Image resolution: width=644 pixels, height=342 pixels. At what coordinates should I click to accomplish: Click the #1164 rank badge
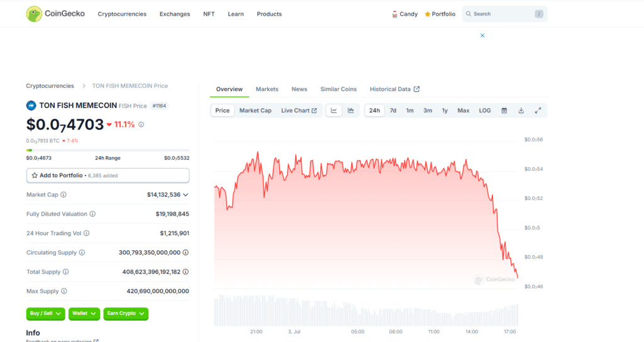(159, 106)
